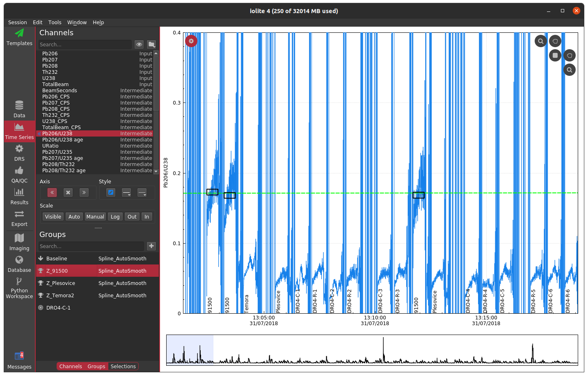Toggle the Manual scale button
Screen dimensions: 588x376
pyautogui.click(x=95, y=216)
